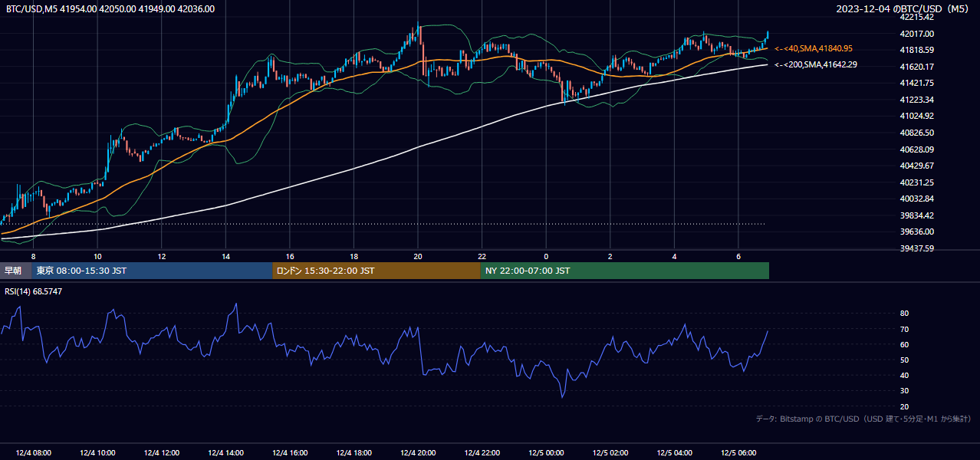Click price axis value 40231.25
Image resolution: width=980 pixels, height=460 pixels.
click(x=918, y=182)
